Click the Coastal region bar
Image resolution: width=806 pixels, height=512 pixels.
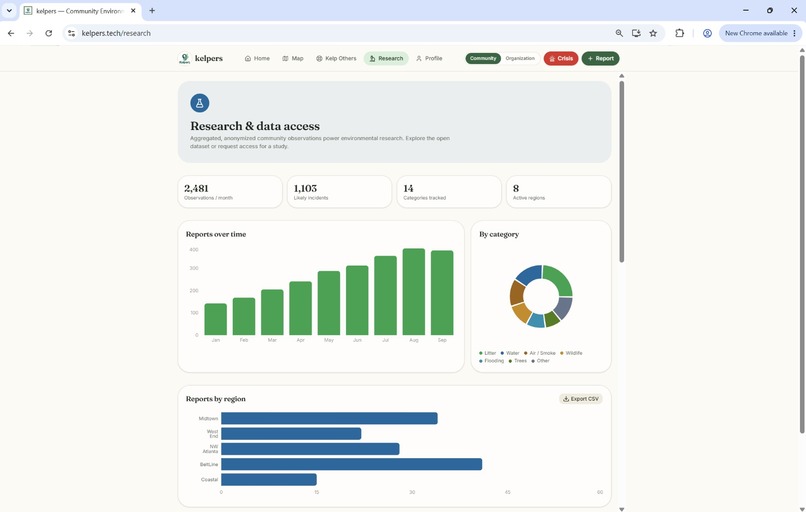click(269, 480)
